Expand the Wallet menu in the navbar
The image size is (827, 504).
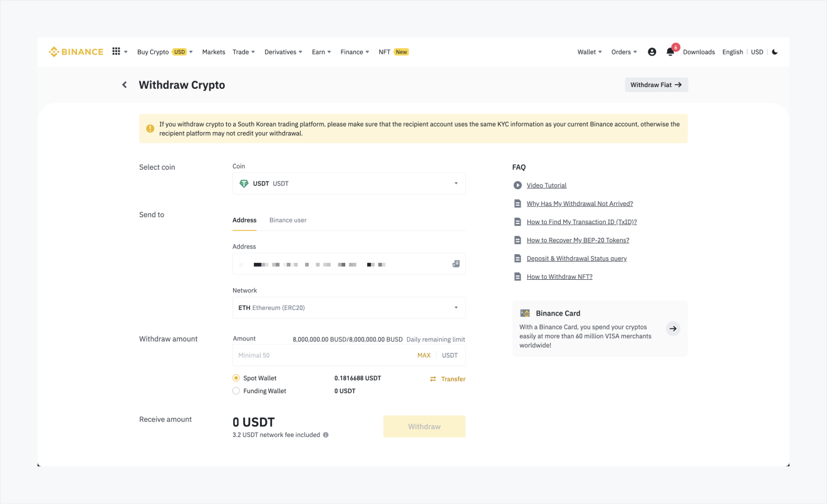(588, 51)
